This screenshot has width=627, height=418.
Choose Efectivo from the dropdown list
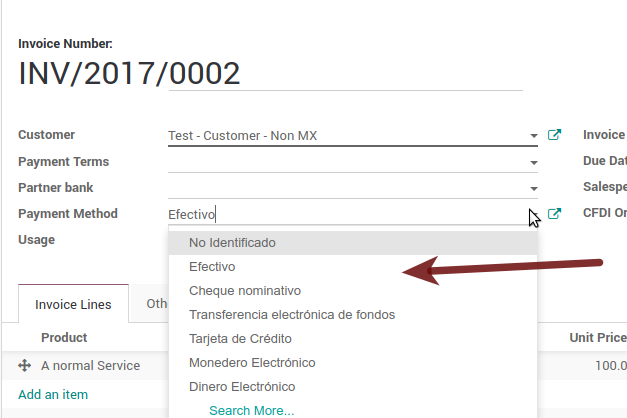pyautogui.click(x=212, y=267)
